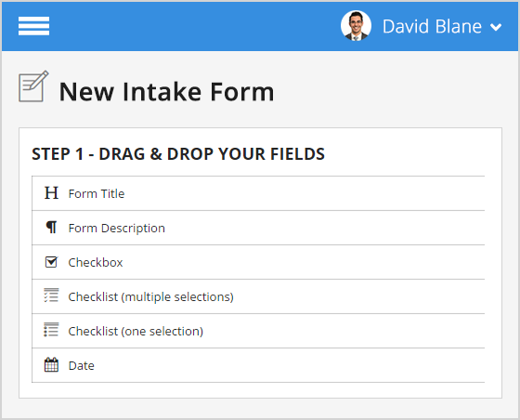This screenshot has height=420, width=520.
Task: Click empty area of the Date row
Action: pyautogui.click(x=289, y=365)
